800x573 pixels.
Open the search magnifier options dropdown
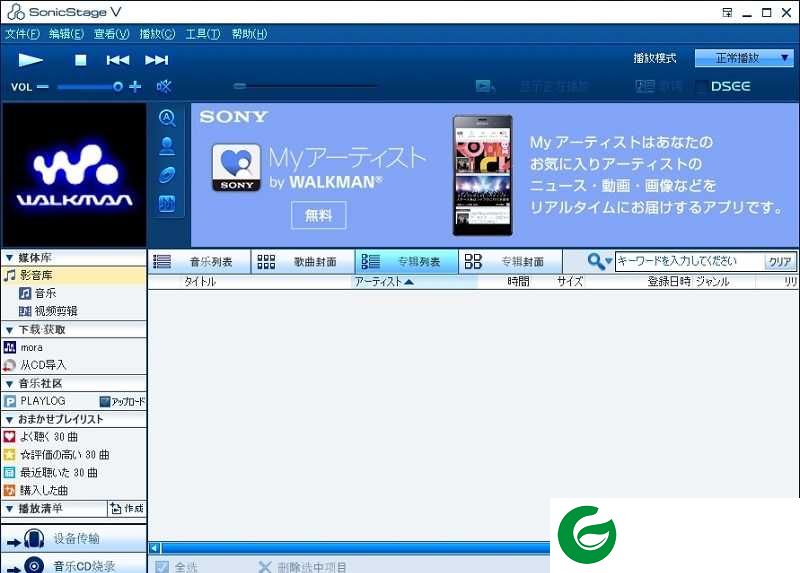tap(599, 261)
